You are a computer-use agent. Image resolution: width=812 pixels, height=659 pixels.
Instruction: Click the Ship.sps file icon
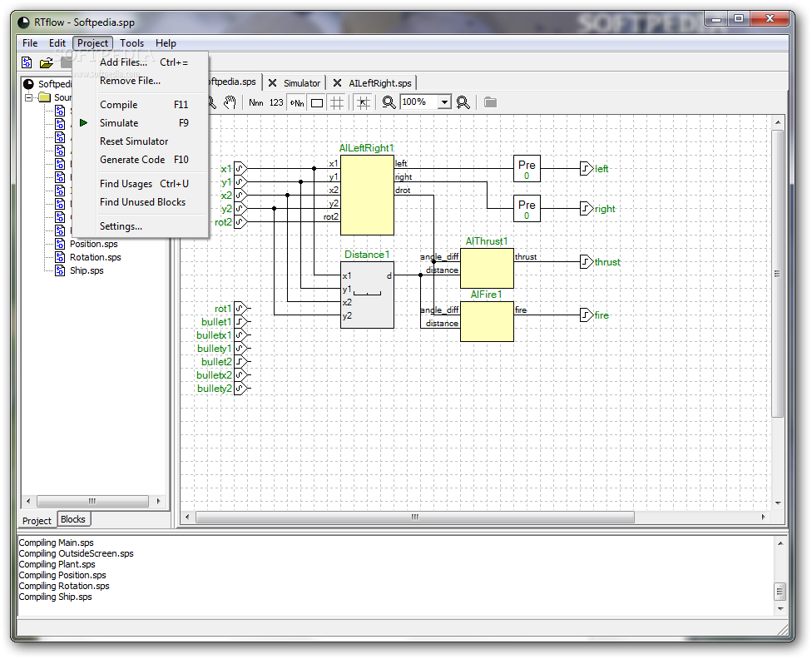tap(60, 270)
